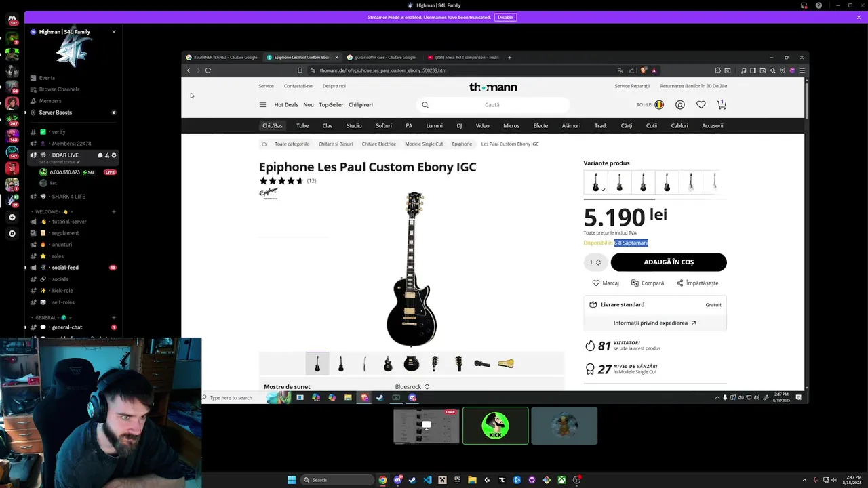
Task: Click the Windows Start button
Action: [x=292, y=480]
